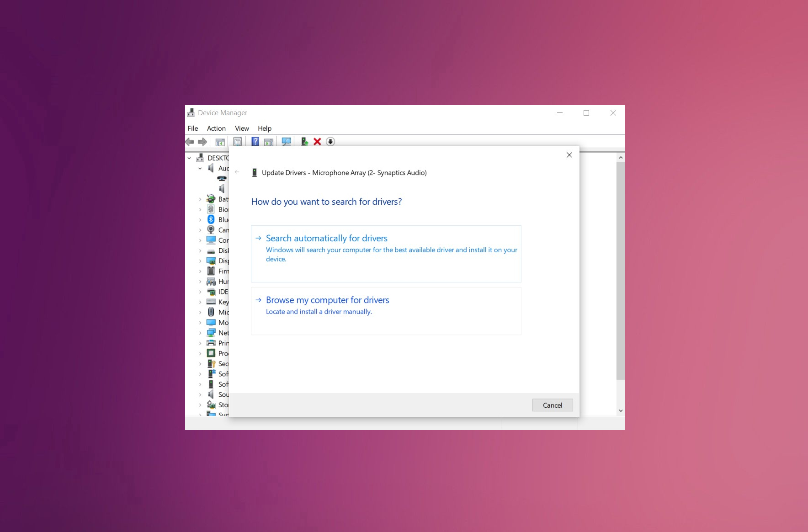This screenshot has height=532, width=808.
Task: Expand the Disk drives category chevron
Action: 200,251
